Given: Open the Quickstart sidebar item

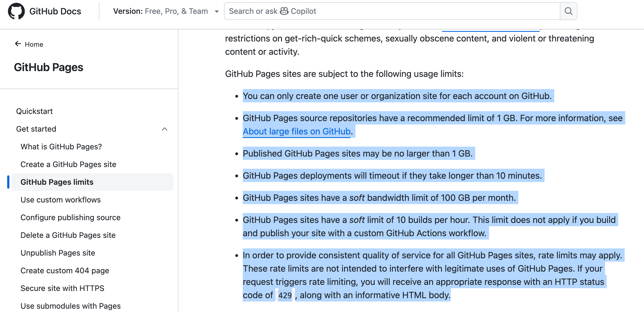Looking at the screenshot, I should (35, 111).
